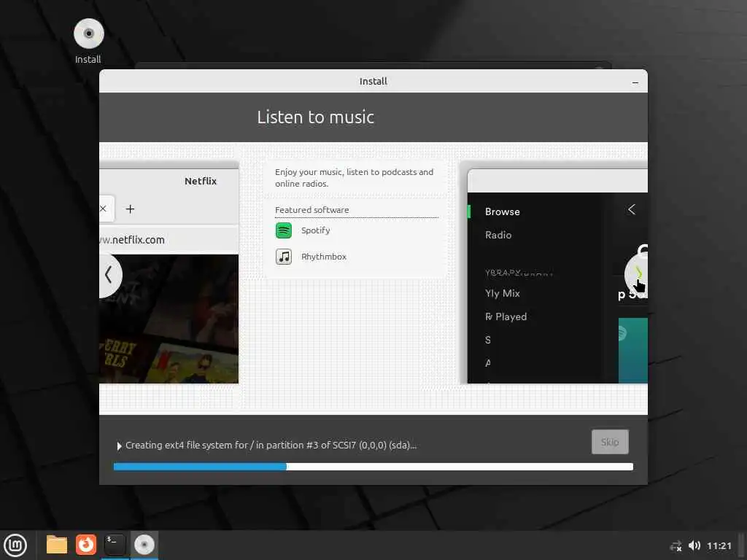The width and height of the screenshot is (747, 560).
Task: Click the Spotify app icon
Action: pyautogui.click(x=284, y=230)
